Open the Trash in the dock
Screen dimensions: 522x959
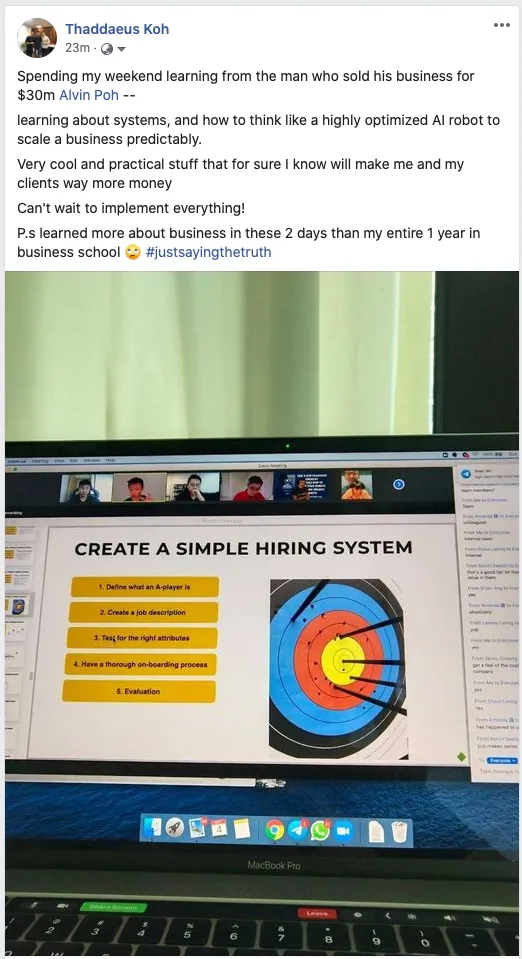[399, 832]
